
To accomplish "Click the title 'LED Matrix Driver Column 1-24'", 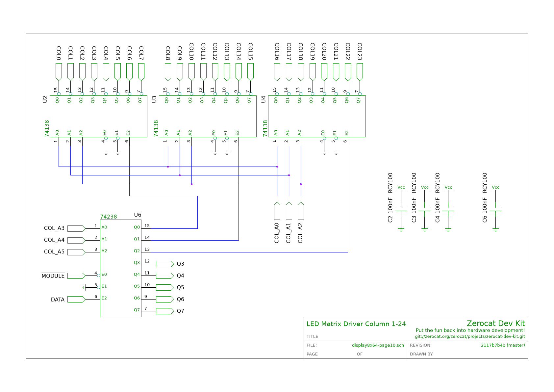I will (x=356, y=324).
